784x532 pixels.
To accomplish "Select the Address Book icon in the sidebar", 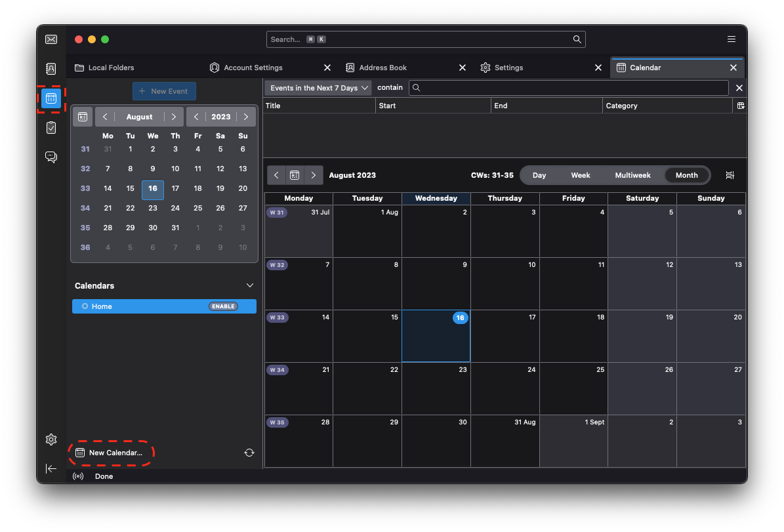I will (x=51, y=68).
